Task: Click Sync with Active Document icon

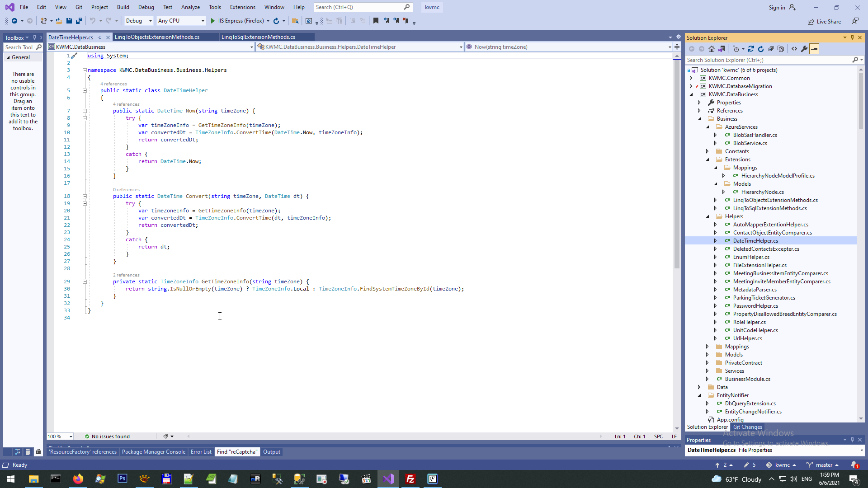Action: click(751, 49)
